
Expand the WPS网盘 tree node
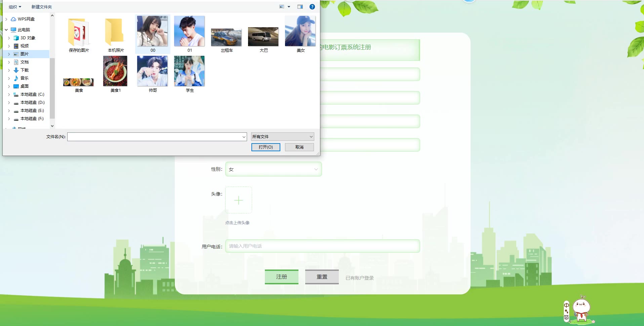6,19
